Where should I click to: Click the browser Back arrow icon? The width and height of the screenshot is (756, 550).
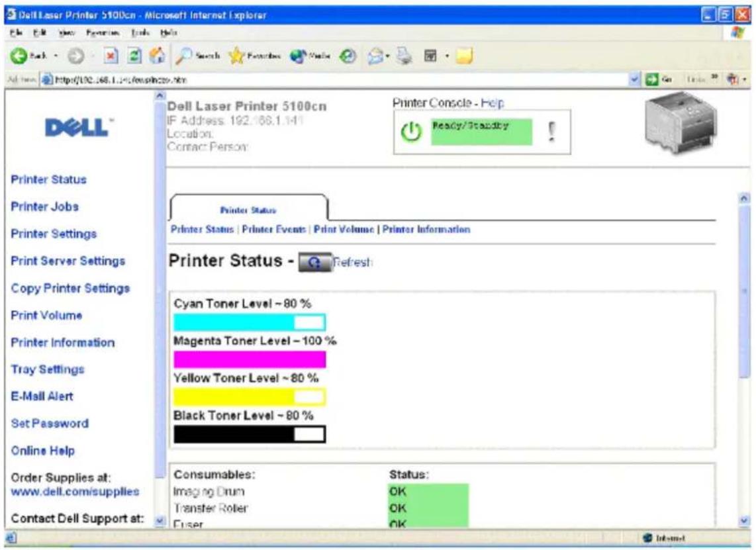pyautogui.click(x=19, y=56)
